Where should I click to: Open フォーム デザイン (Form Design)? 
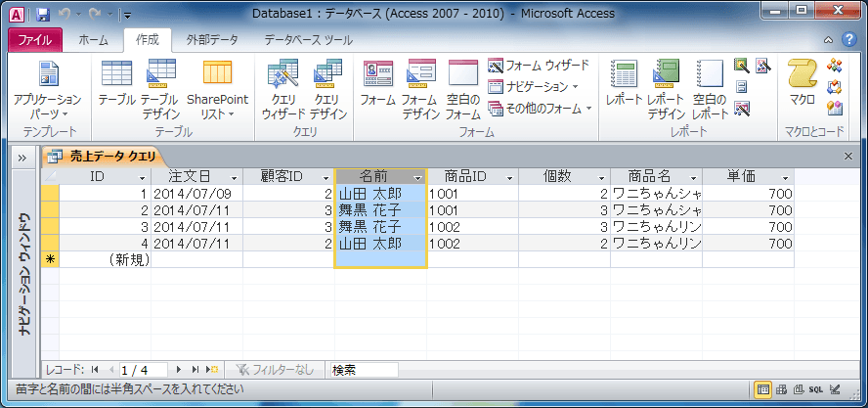421,89
